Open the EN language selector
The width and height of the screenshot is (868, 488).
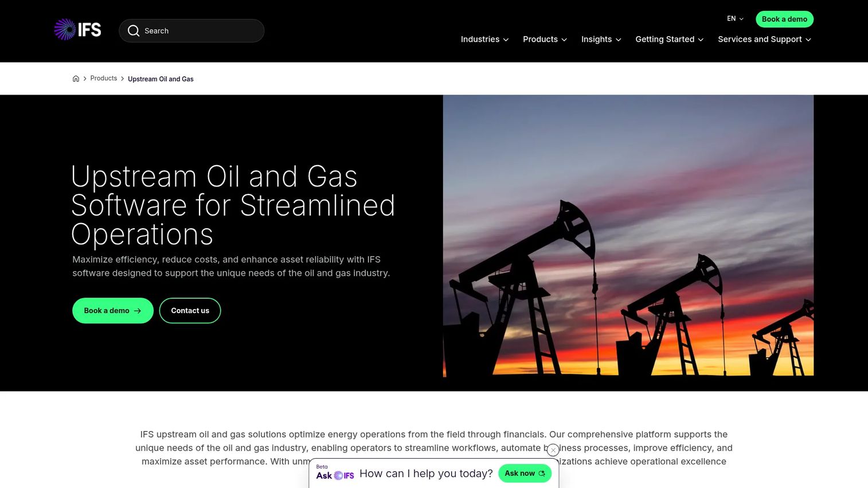[735, 19]
